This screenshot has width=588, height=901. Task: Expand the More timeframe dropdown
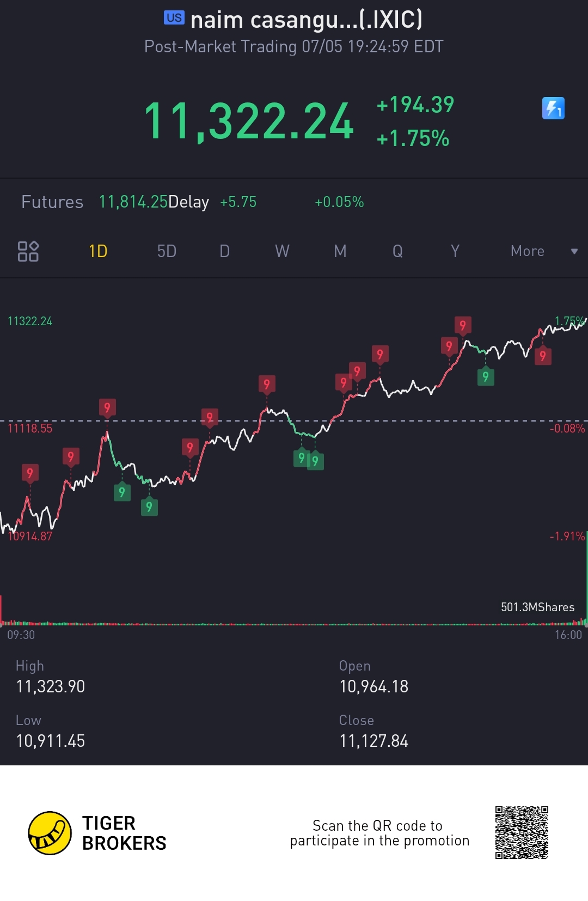click(x=528, y=251)
